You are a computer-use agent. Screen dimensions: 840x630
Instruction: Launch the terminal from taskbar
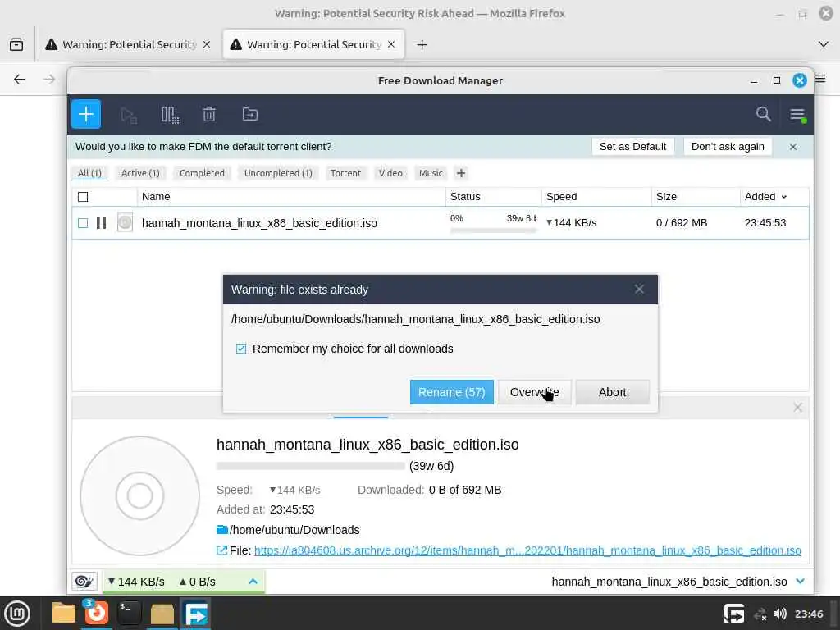tap(129, 613)
